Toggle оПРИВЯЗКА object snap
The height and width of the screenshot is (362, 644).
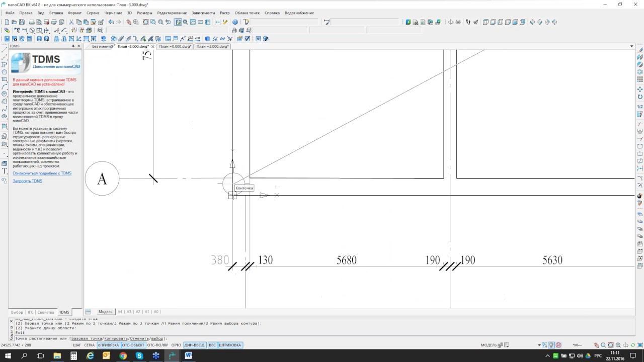(108, 345)
